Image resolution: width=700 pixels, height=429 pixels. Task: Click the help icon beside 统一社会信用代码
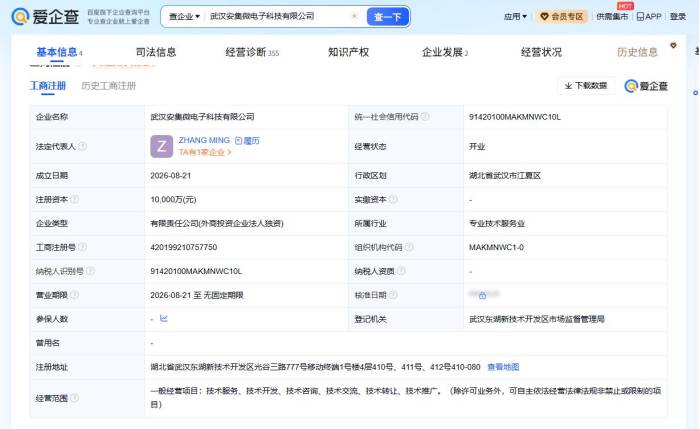425,117
